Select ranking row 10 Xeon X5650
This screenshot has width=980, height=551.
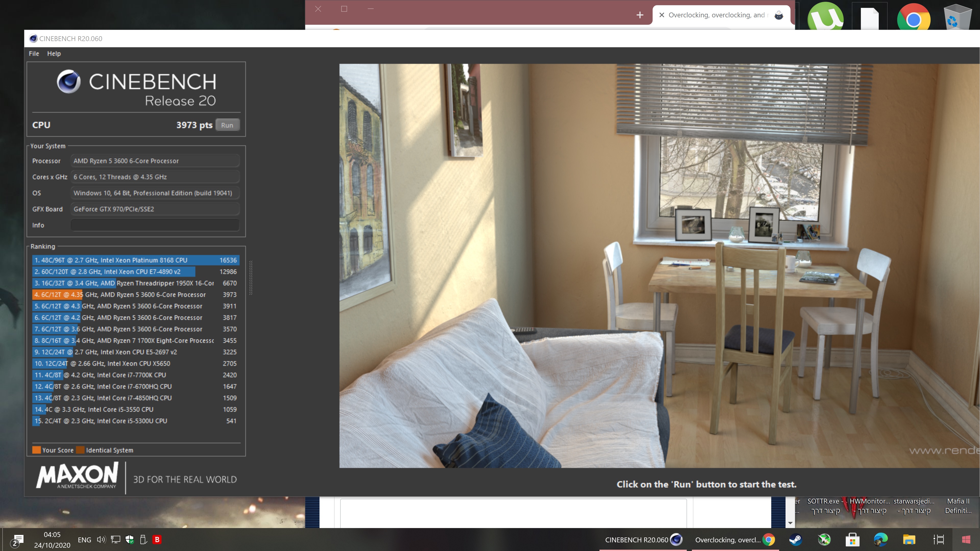136,364
